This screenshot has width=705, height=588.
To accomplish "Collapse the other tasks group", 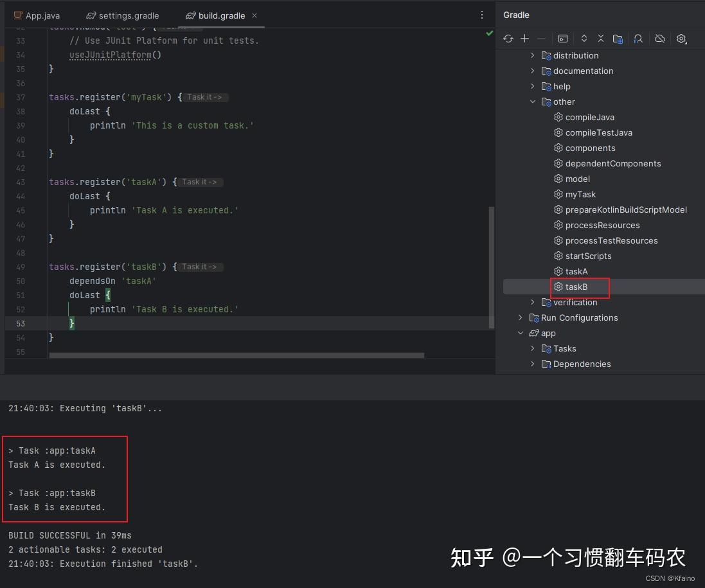I will (532, 102).
